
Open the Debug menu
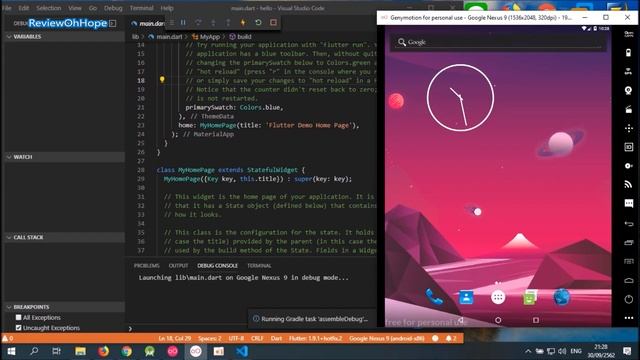(113, 8)
